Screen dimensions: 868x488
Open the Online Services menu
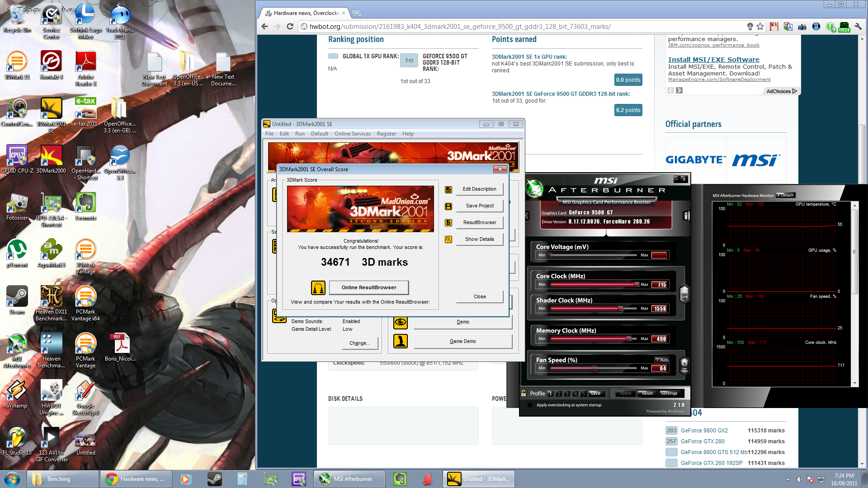(x=353, y=134)
